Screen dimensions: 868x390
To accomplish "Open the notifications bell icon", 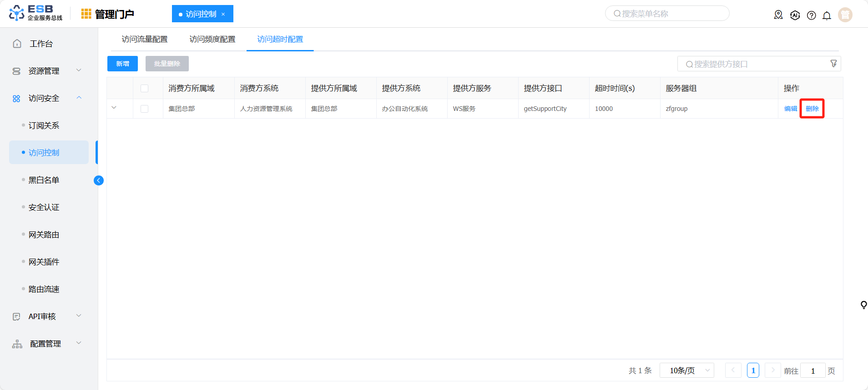I will 827,15.
